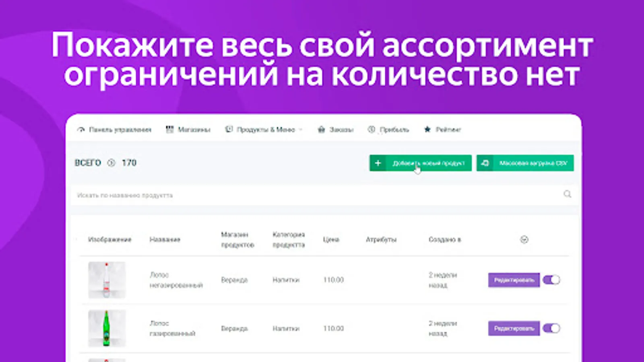644x362 pixels.
Task: Click the profit coin icon
Action: [x=372, y=130]
